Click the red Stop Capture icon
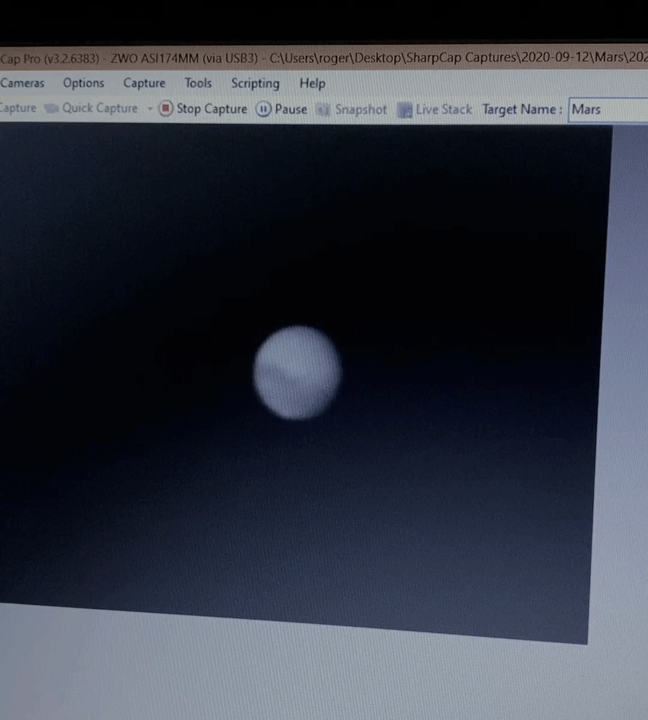Viewport: 648px width, 720px height. click(166, 108)
